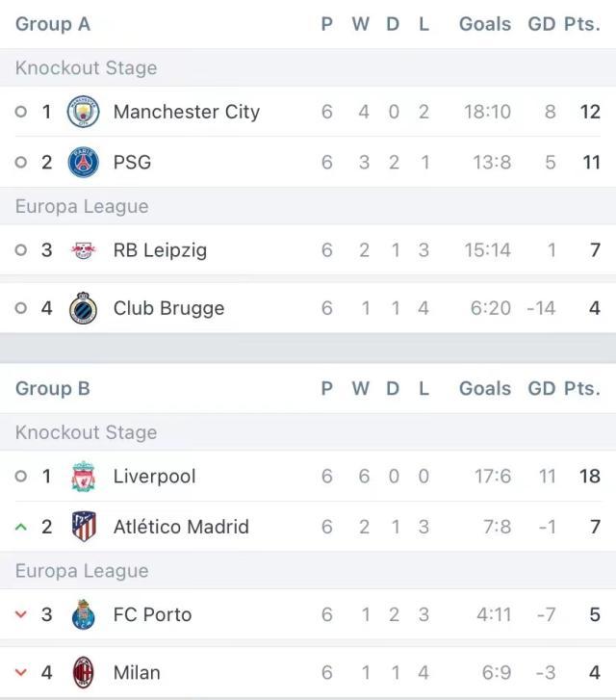Tap the Club Brugge badge

click(83, 308)
